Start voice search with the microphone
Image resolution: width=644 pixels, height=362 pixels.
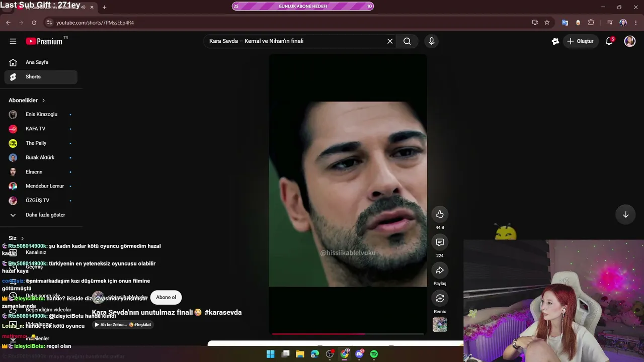[431, 41]
